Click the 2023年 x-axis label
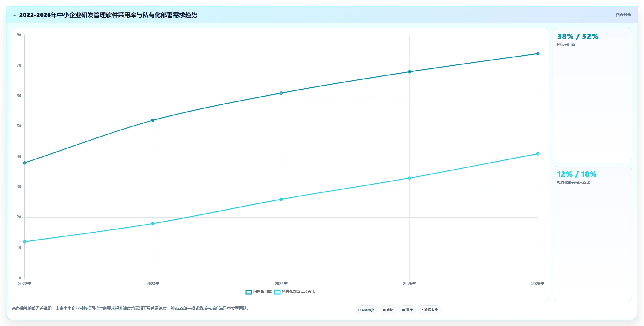644x326 pixels. pos(153,284)
